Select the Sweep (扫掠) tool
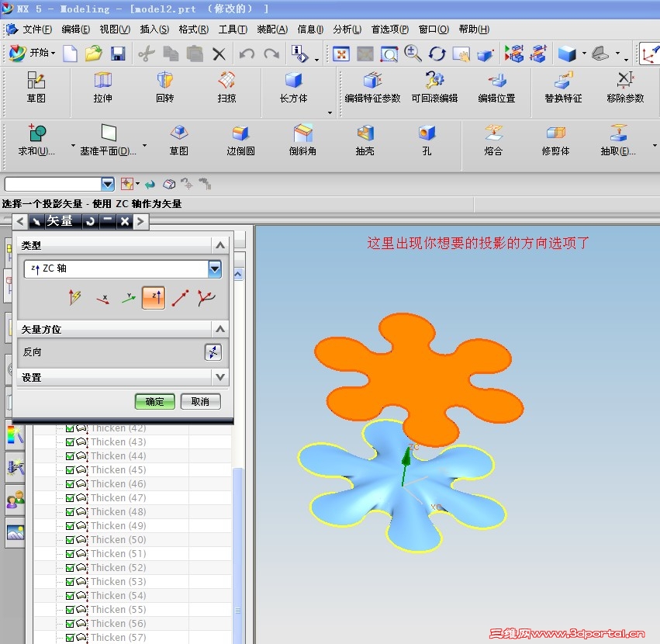Viewport: 660px width, 644px height. (x=226, y=87)
